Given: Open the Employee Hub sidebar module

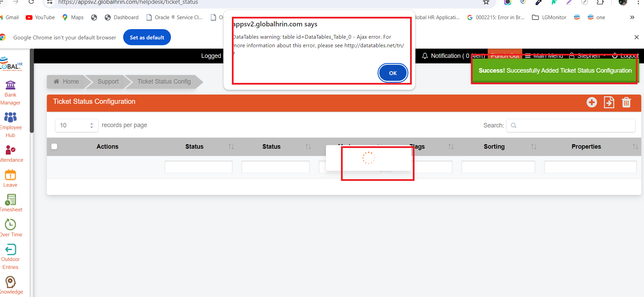Looking at the screenshot, I should pyautogui.click(x=10, y=117).
